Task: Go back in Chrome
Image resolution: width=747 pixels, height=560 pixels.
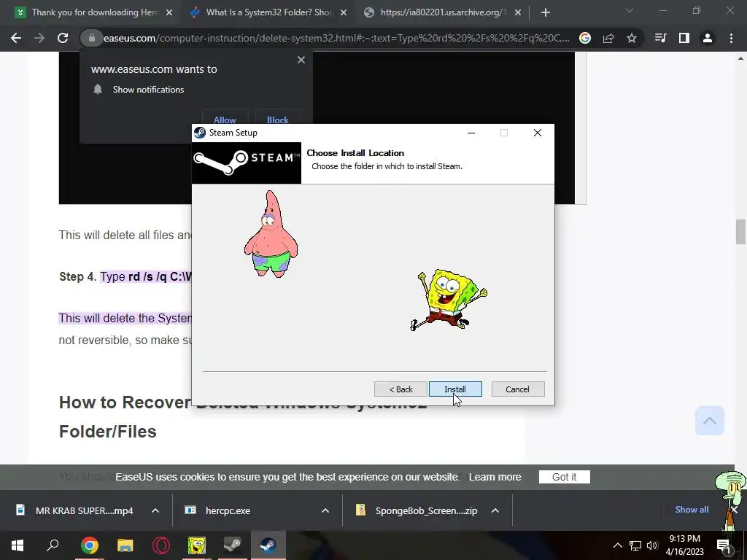Action: 16,38
